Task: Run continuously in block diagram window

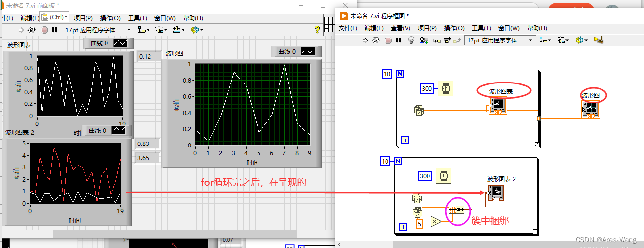Action: 376,40
